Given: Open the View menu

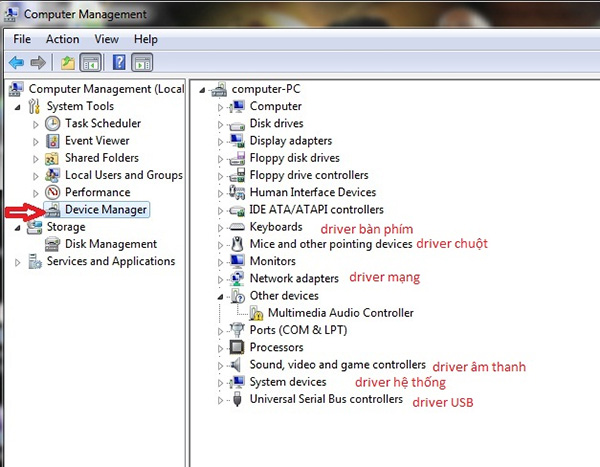Looking at the screenshot, I should coord(106,39).
